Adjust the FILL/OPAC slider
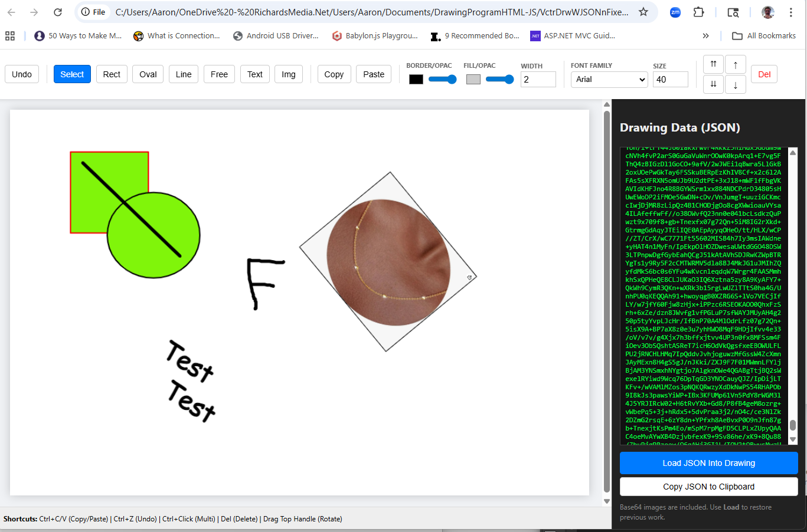Screen dimensions: 807x532 pyautogui.click(x=499, y=78)
